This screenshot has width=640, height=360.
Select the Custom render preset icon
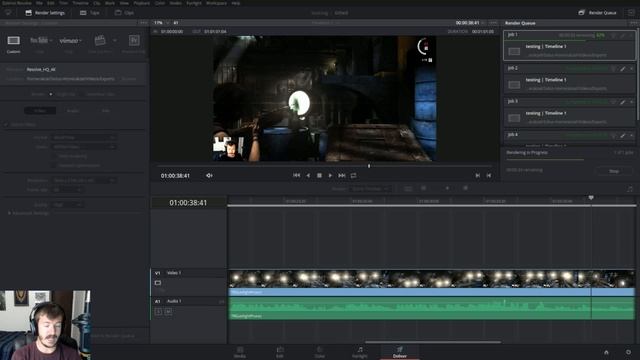click(x=13, y=40)
